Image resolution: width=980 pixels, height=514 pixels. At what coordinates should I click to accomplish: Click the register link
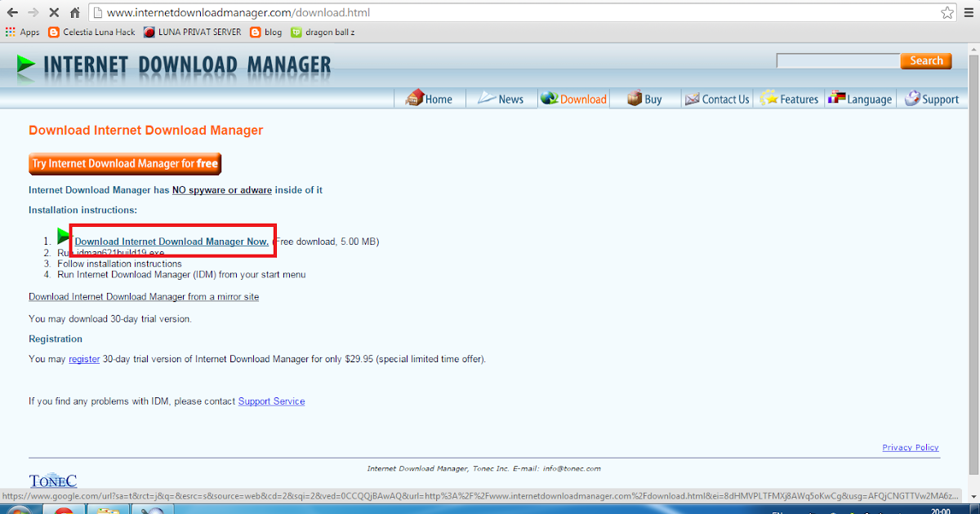(x=84, y=359)
